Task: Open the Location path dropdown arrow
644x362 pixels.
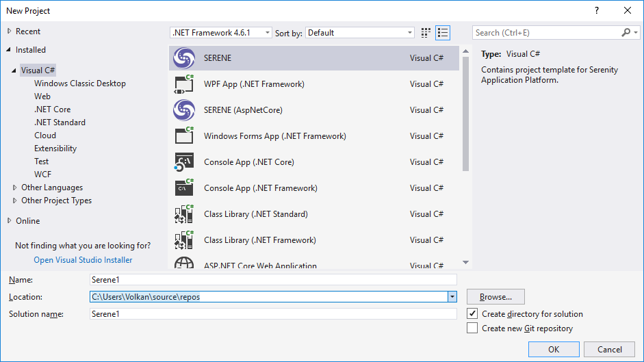Action: point(452,297)
